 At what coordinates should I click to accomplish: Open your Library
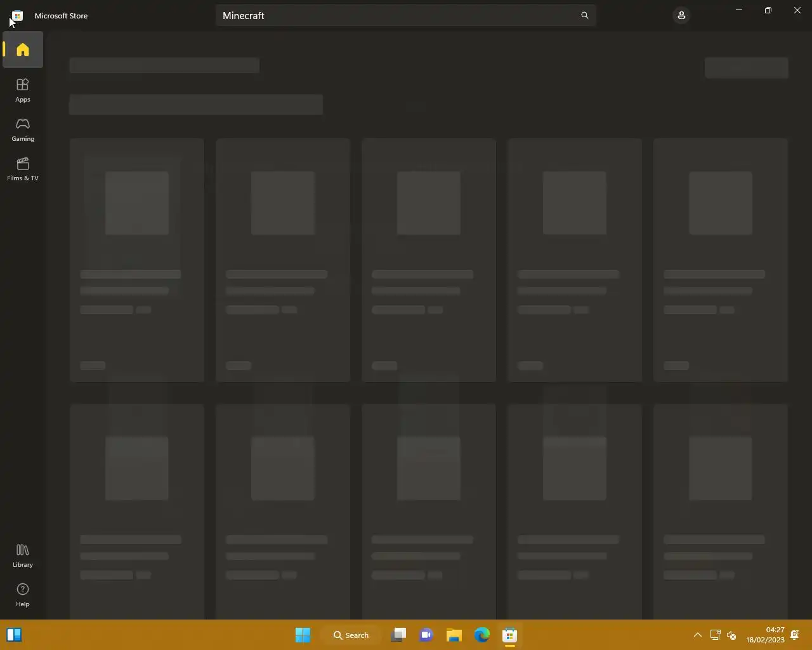tap(23, 555)
